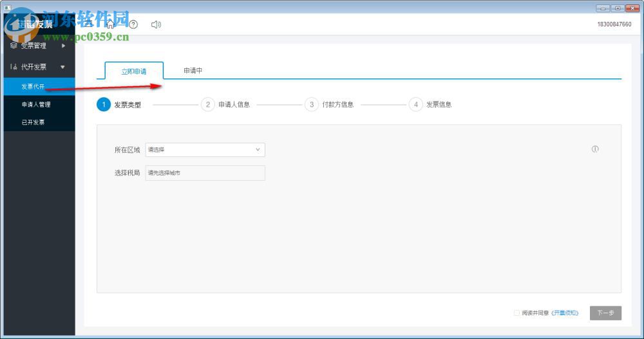Expand the 发票管理 menu arrow

pos(63,46)
